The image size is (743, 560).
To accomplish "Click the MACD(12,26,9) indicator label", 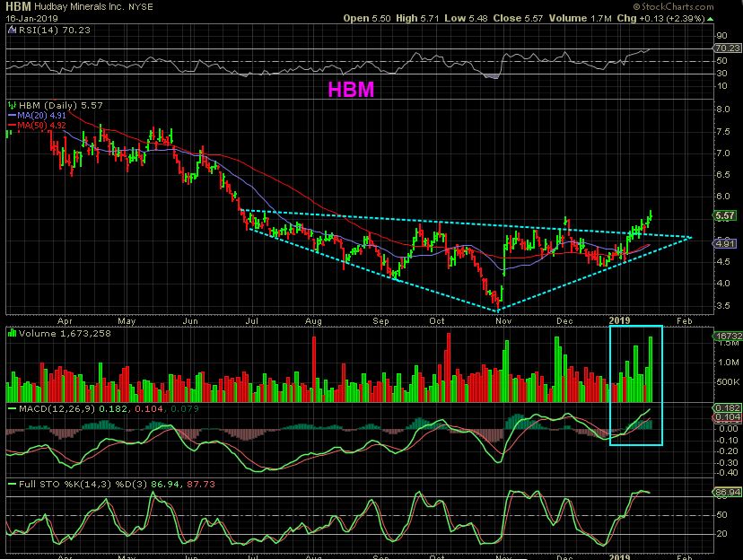I will click(57, 409).
